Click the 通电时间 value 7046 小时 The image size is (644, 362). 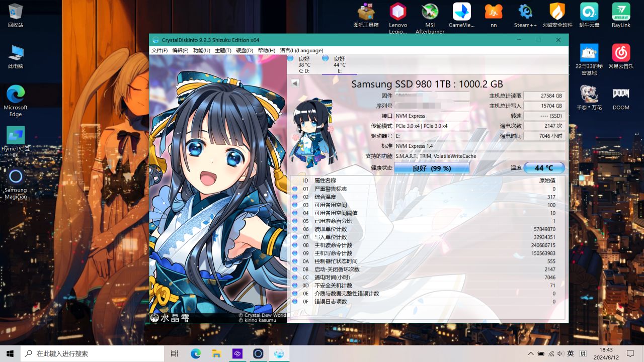(544, 136)
